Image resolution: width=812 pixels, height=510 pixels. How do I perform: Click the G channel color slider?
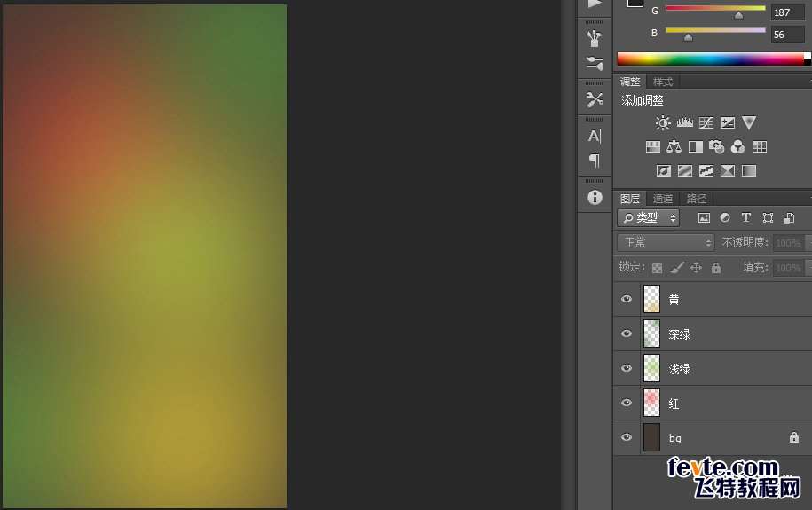coord(715,9)
